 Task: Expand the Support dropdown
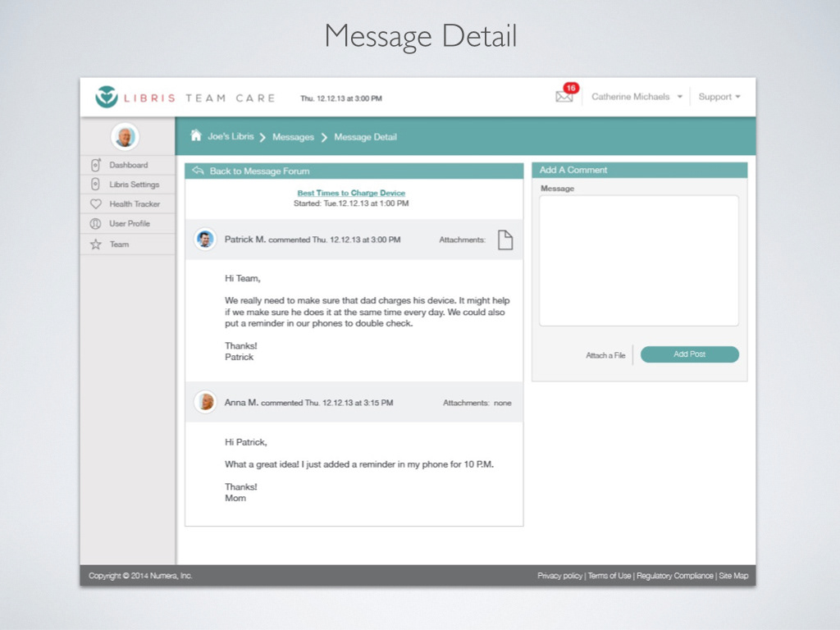(x=719, y=97)
